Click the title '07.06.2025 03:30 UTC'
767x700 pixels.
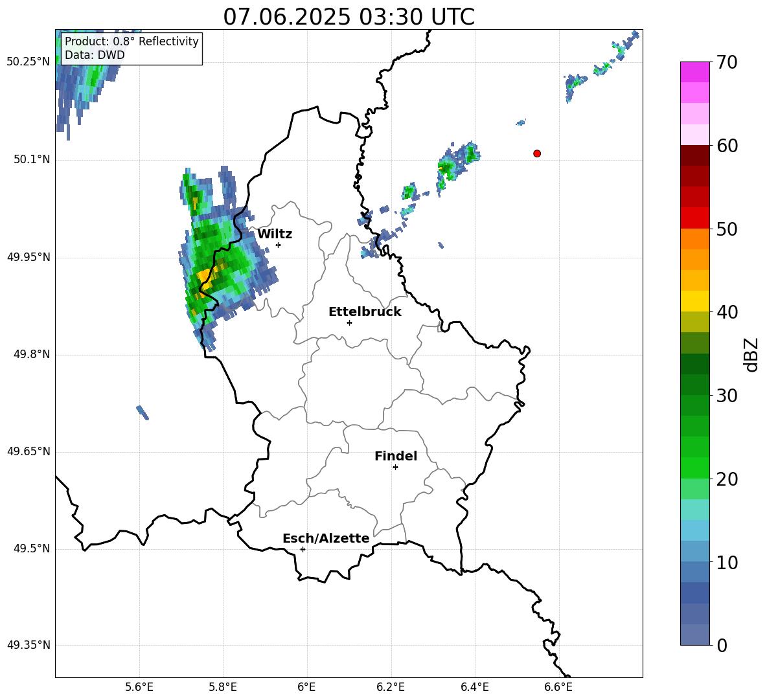pyautogui.click(x=349, y=17)
